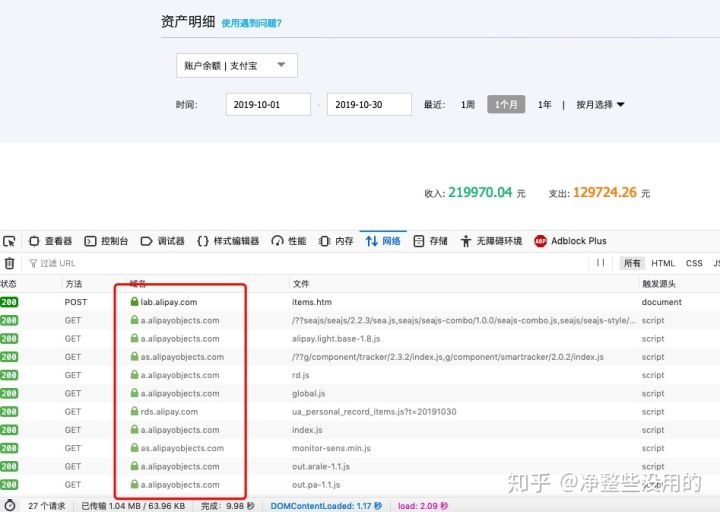Filter requests by CSS

pos(694,263)
